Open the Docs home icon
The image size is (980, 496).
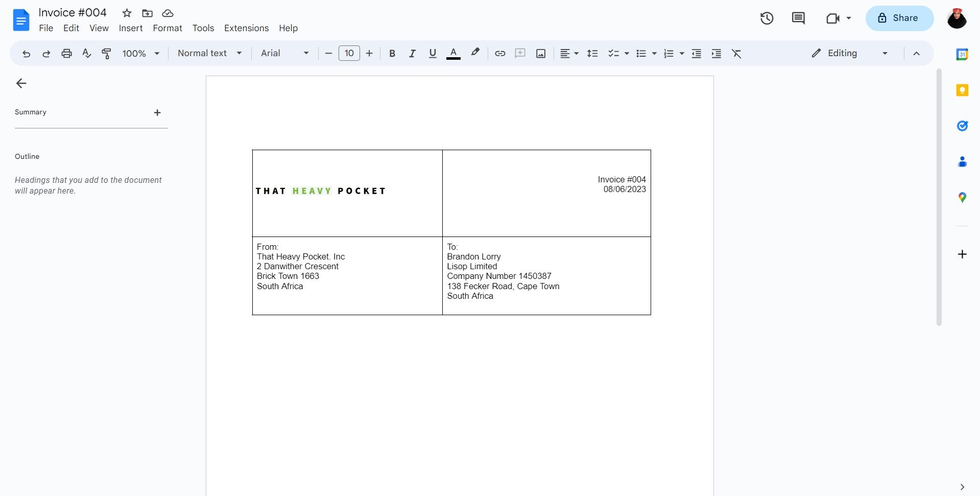[x=21, y=20]
